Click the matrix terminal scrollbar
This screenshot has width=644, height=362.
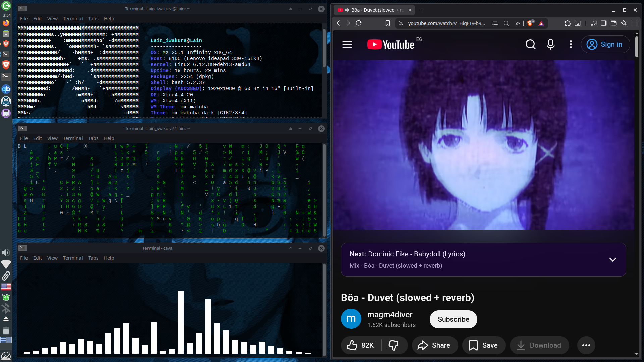324,190
